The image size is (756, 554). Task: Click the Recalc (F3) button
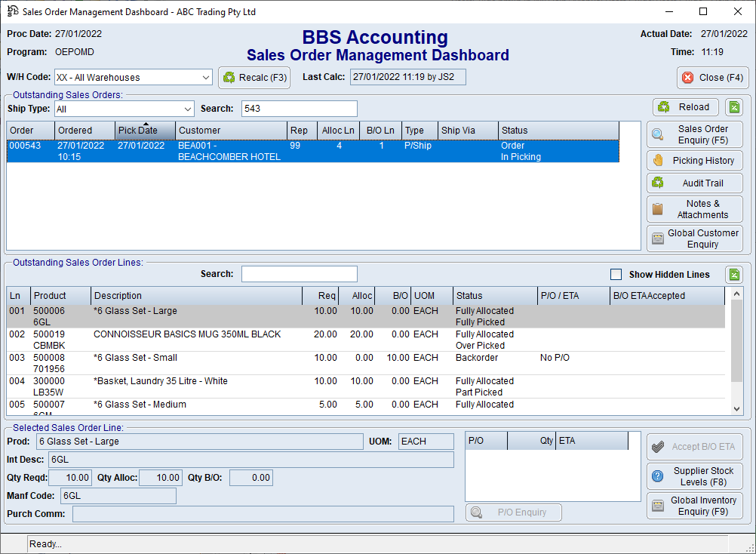click(x=254, y=76)
